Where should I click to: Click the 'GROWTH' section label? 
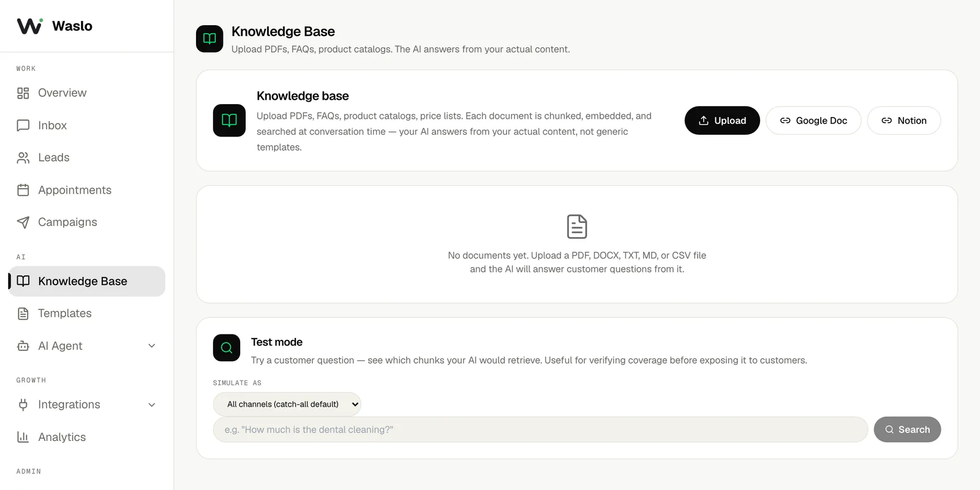(31, 380)
